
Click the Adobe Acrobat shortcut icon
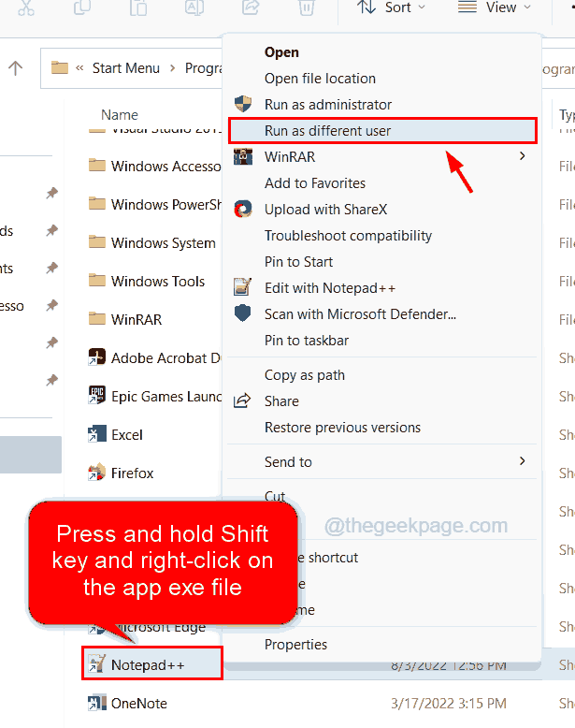coord(96,357)
